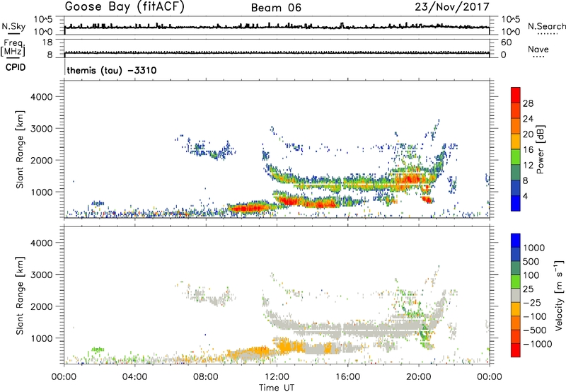Click the "04:00" time tick label
This screenshot has height=392, width=566.
[x=134, y=377]
